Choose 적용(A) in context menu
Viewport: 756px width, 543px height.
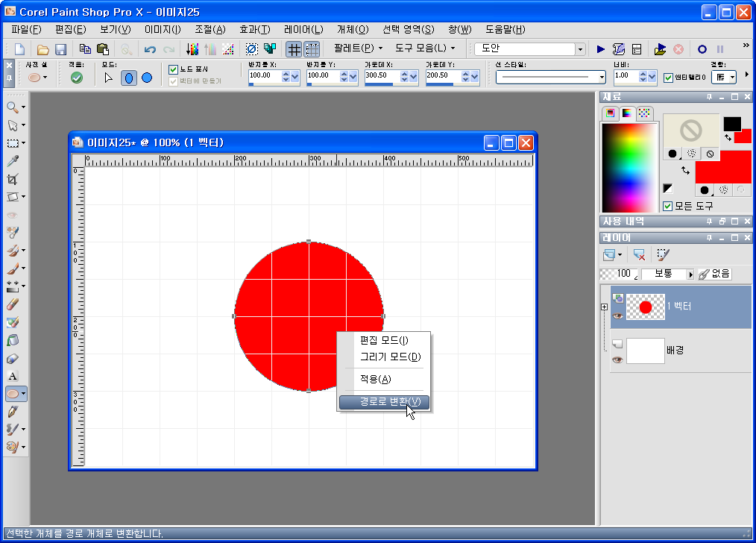click(x=384, y=379)
